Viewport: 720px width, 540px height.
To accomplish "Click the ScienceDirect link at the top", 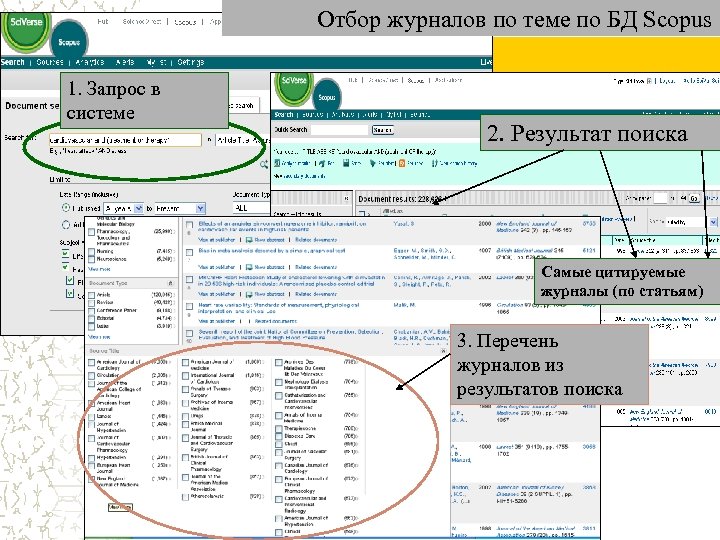I will (141, 22).
